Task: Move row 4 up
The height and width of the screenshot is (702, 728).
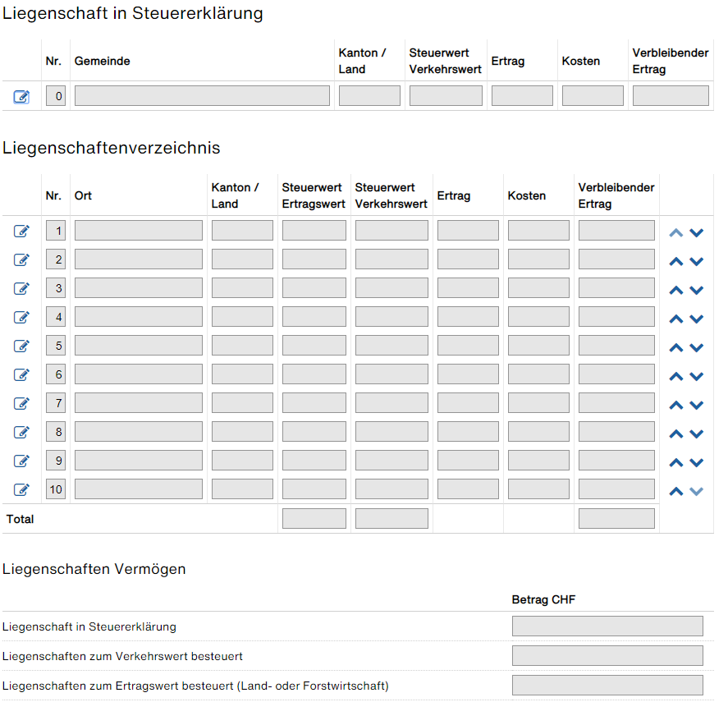Action: (x=676, y=319)
